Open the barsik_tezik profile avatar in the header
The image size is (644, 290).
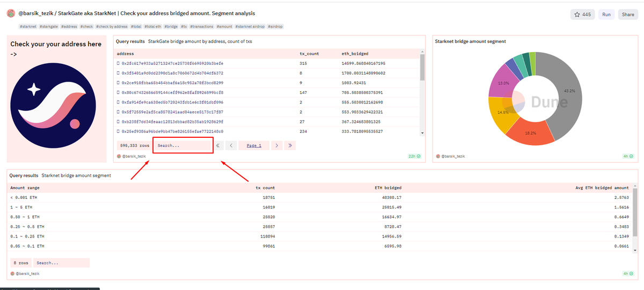[x=11, y=13]
